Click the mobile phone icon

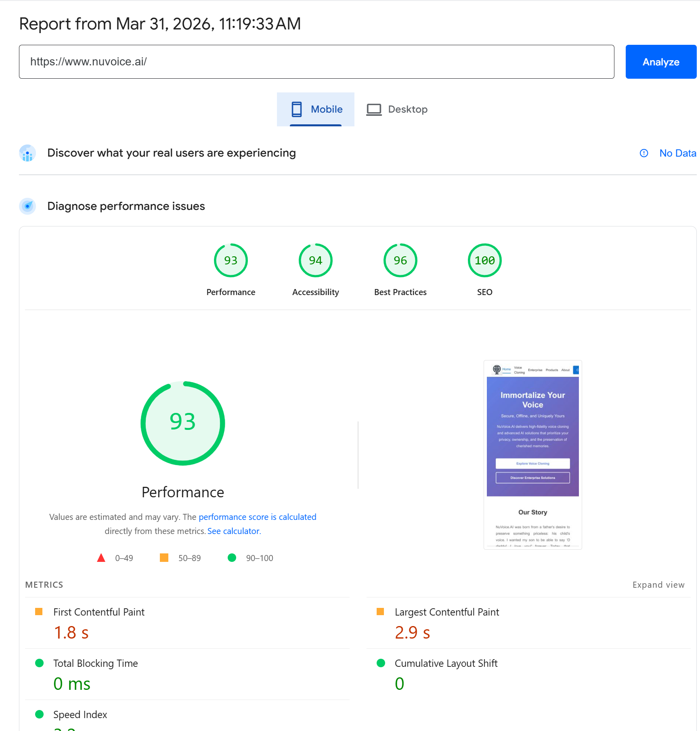[x=296, y=109]
